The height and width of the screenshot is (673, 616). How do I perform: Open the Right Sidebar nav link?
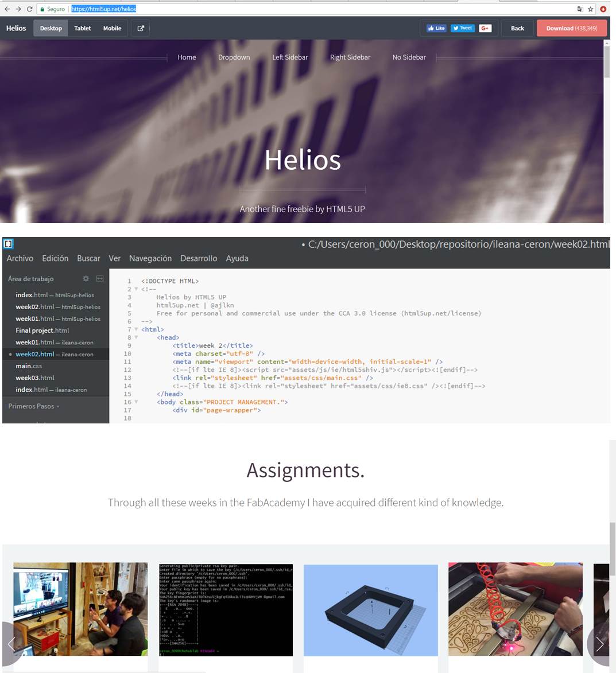click(350, 57)
